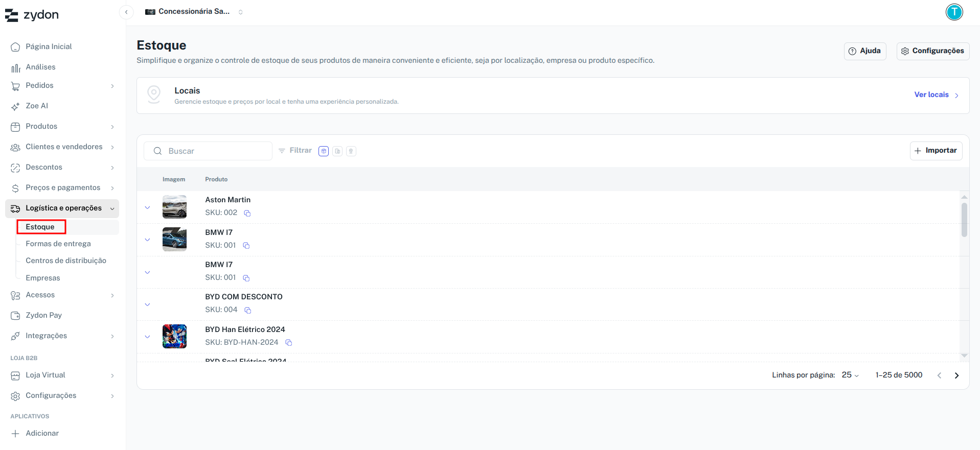Open the top-right Configurações button
980x450 pixels.
pos(933,51)
